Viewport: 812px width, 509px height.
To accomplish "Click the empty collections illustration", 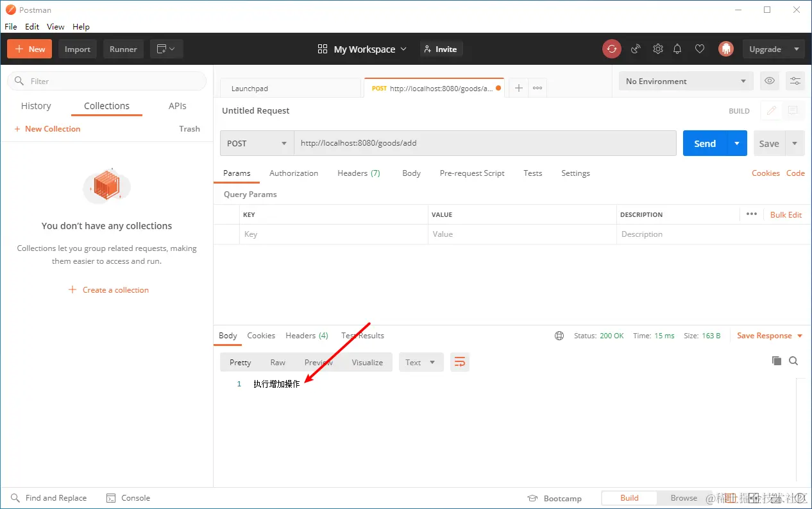I will (x=106, y=186).
